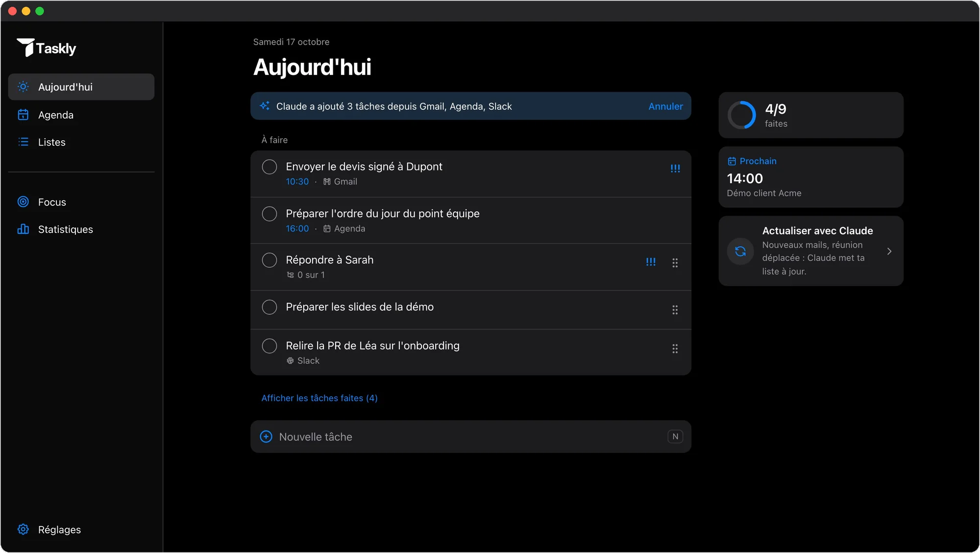980x553 pixels.
Task: Click Annuler to undo Claude's tasks
Action: 665,106
